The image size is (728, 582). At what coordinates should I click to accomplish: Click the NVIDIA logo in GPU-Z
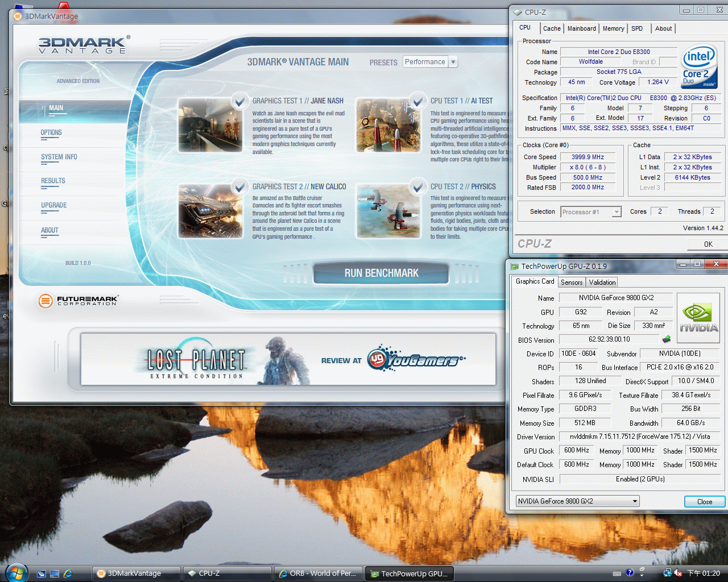pyautogui.click(x=698, y=318)
